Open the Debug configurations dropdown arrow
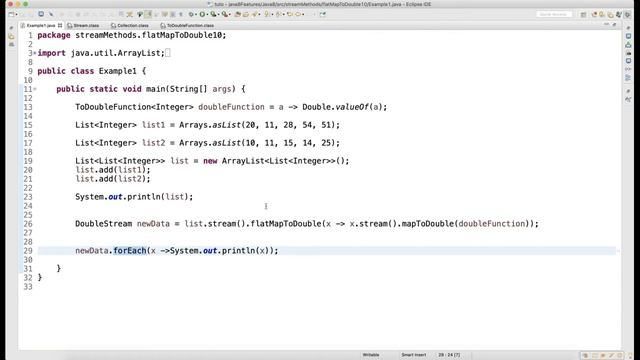This screenshot has width=640, height=360. pyautogui.click(x=196, y=14)
